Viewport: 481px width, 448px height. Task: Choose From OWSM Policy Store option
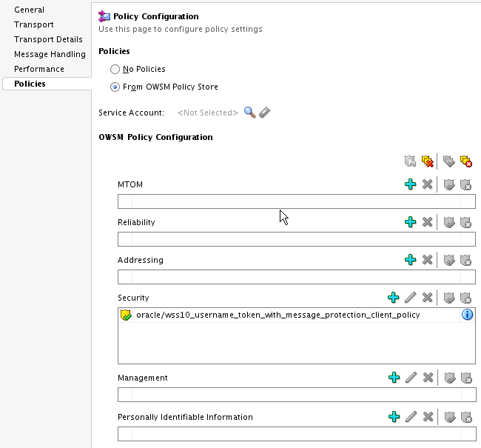pyautogui.click(x=115, y=87)
